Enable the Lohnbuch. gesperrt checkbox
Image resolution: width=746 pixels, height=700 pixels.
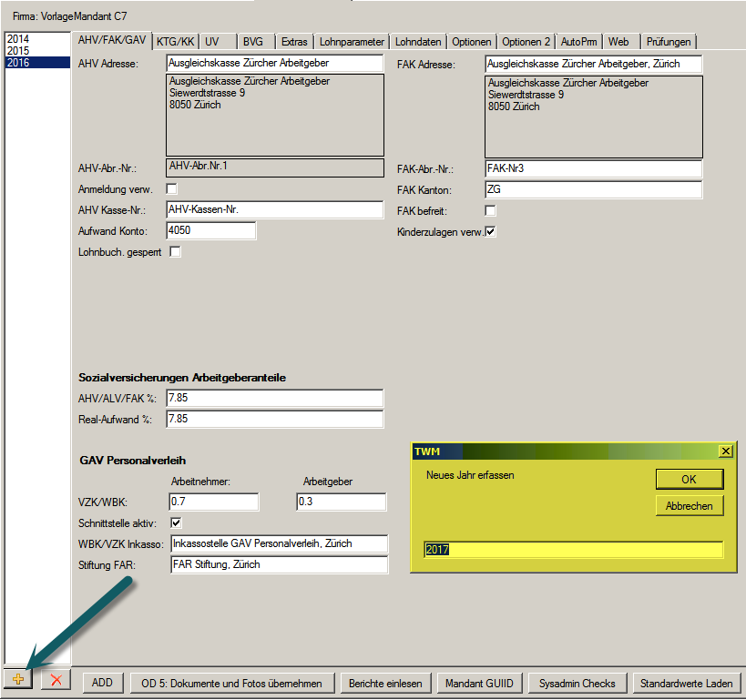point(176,252)
